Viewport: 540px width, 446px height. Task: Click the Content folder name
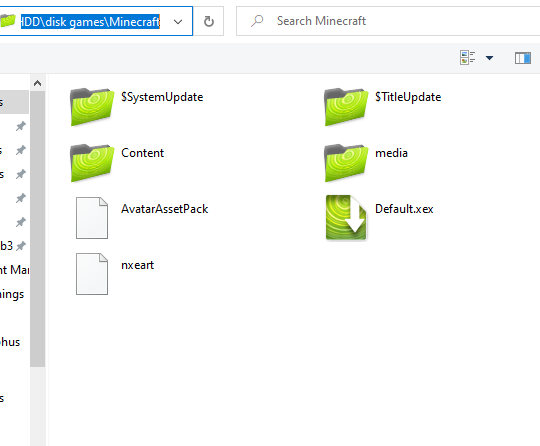[x=143, y=153]
